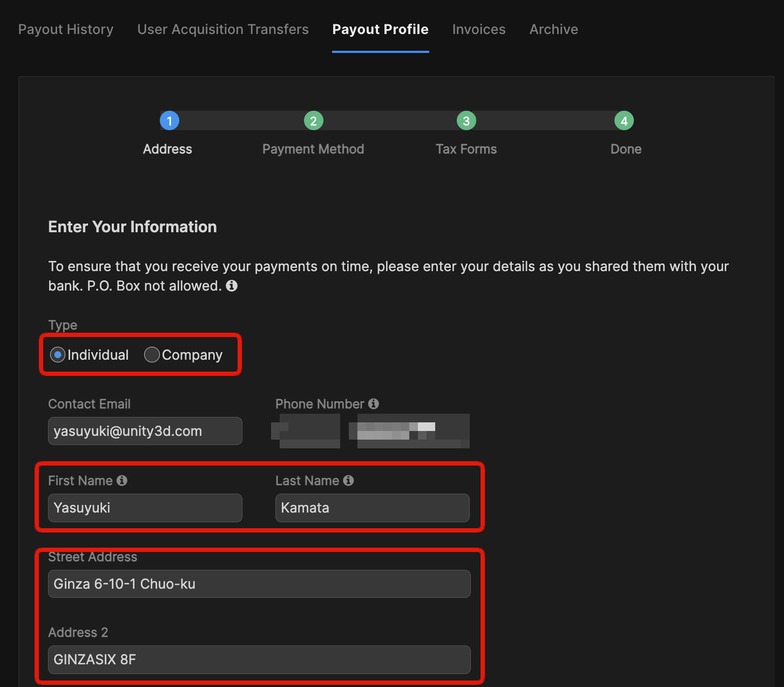
Task: Click the Last Name input box
Action: (372, 508)
